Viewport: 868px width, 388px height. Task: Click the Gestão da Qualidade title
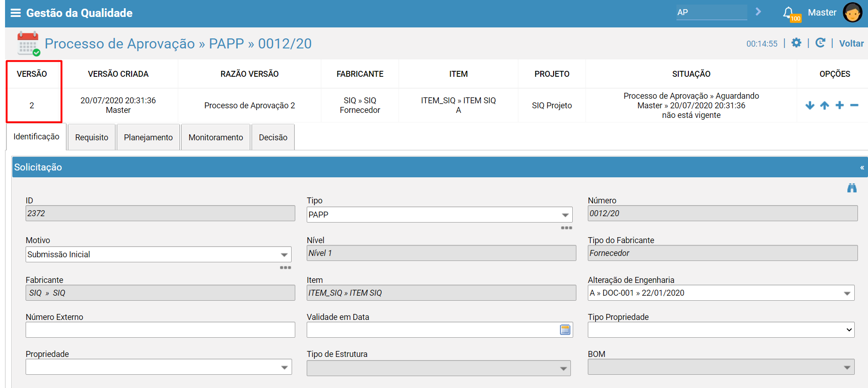(80, 13)
